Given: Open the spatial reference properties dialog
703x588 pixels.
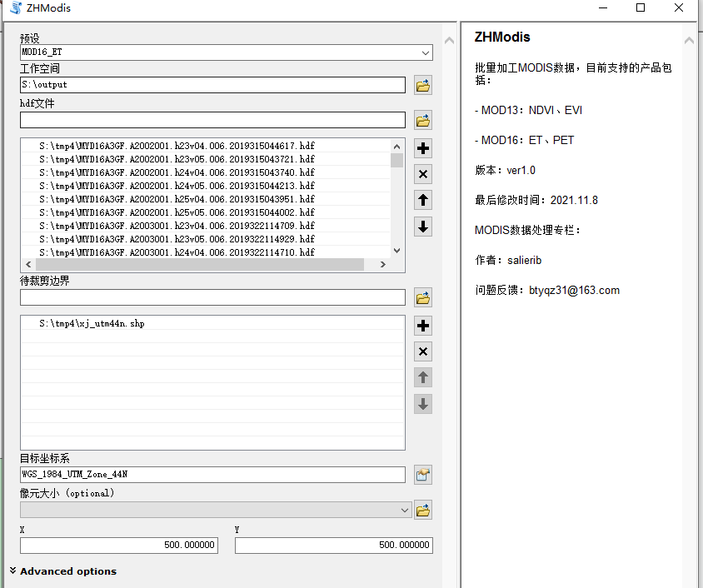Looking at the screenshot, I should tap(423, 475).
